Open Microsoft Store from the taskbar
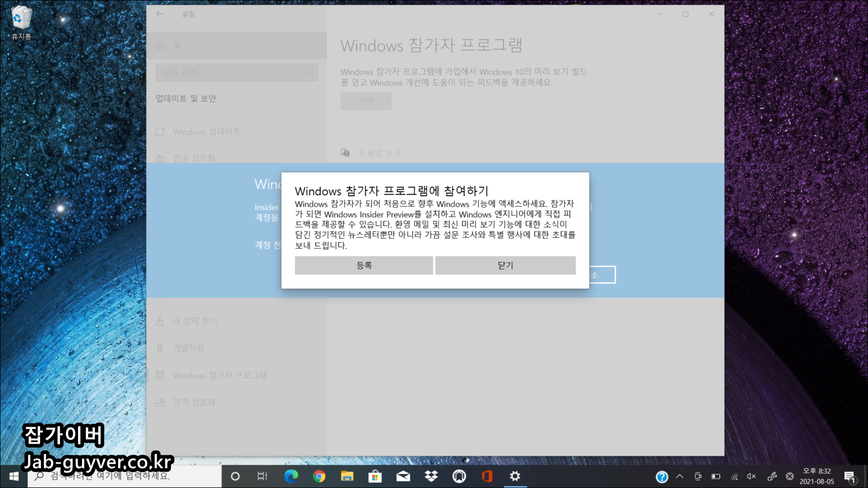 pos(375,476)
